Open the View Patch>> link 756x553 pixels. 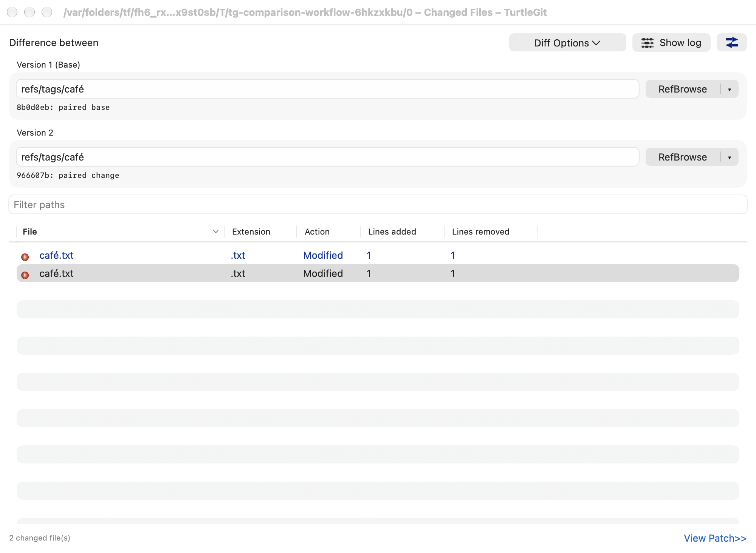tap(715, 538)
